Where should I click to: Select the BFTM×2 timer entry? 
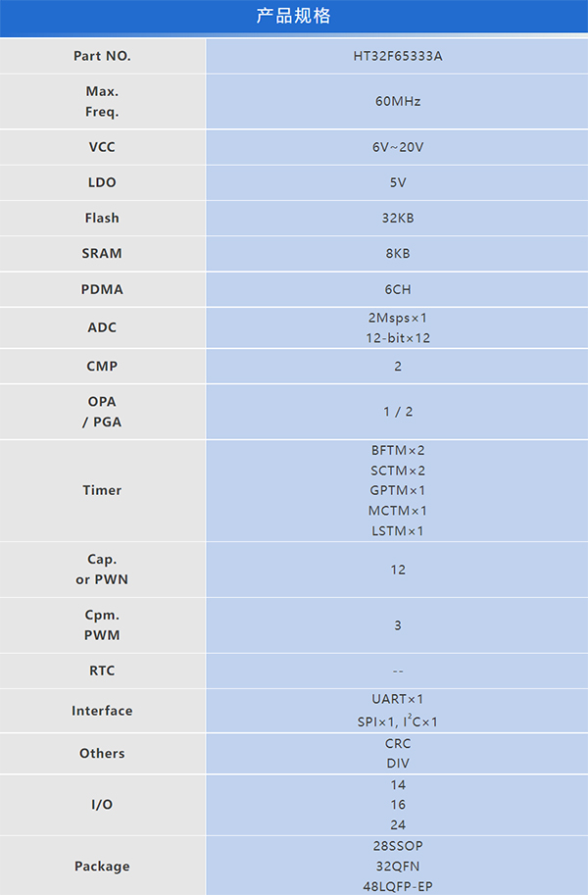point(397,450)
